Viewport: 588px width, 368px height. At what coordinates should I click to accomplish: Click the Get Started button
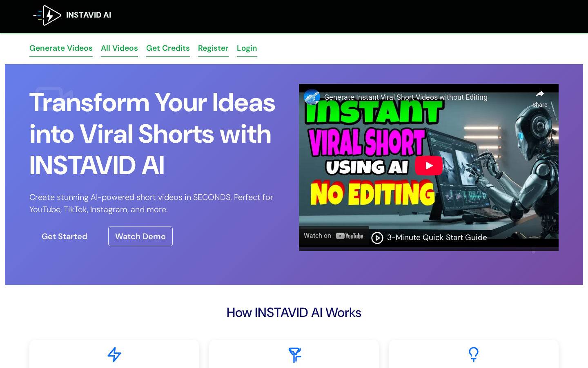click(x=65, y=236)
